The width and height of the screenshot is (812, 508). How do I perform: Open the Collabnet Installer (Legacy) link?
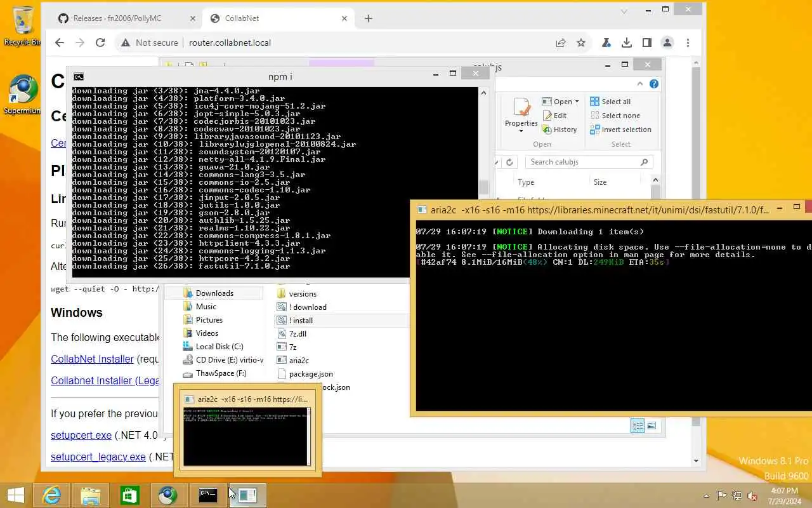click(x=105, y=380)
